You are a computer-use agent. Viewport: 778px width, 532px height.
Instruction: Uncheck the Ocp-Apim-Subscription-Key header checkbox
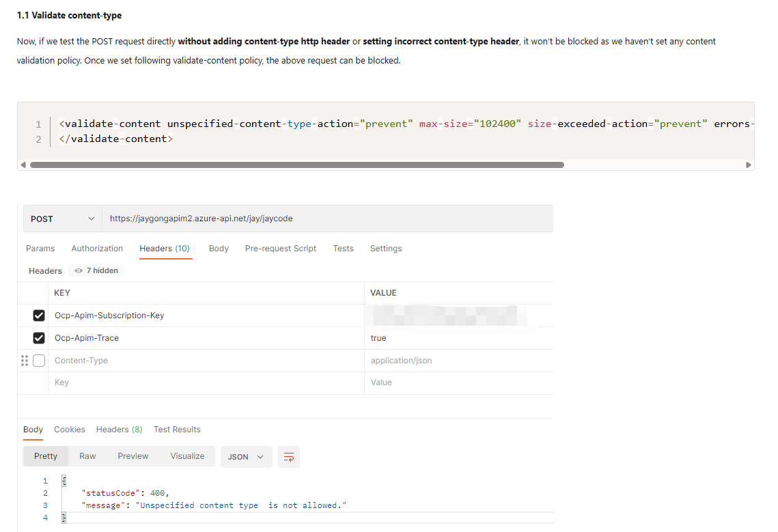(x=39, y=315)
